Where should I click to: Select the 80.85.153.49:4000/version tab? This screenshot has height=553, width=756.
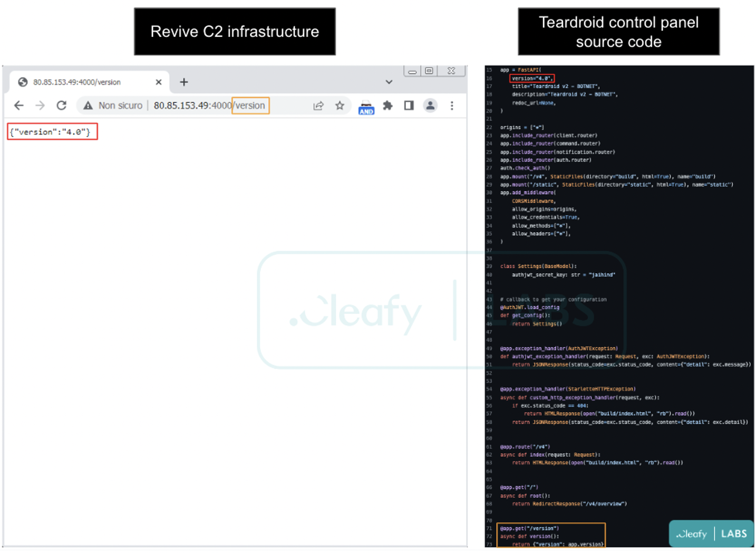[90, 82]
